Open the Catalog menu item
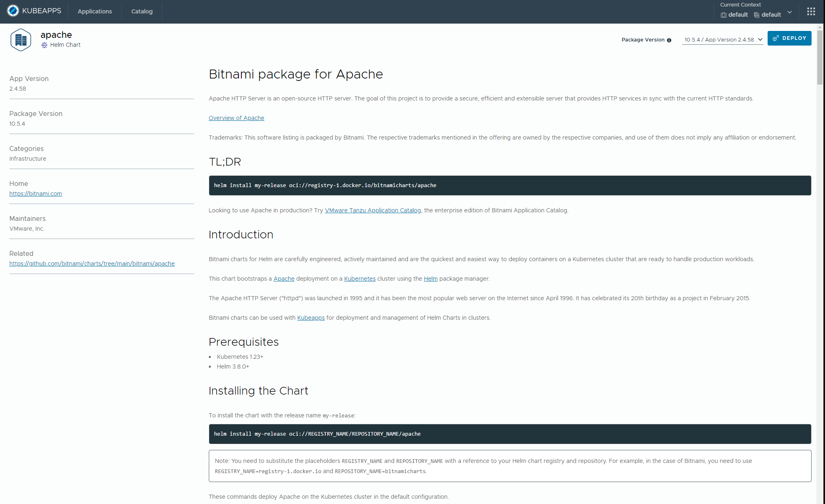The height and width of the screenshot is (504, 825). 142,11
